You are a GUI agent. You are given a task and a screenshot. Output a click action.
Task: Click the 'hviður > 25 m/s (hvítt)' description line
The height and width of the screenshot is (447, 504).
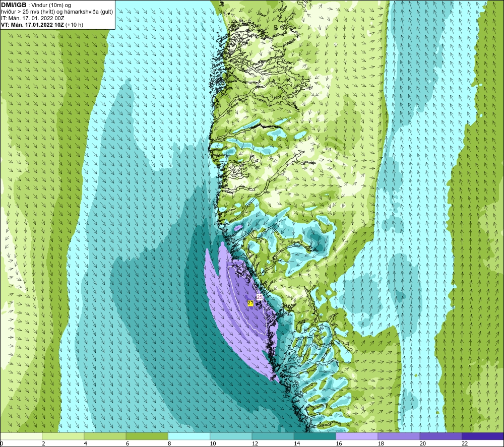(57, 12)
